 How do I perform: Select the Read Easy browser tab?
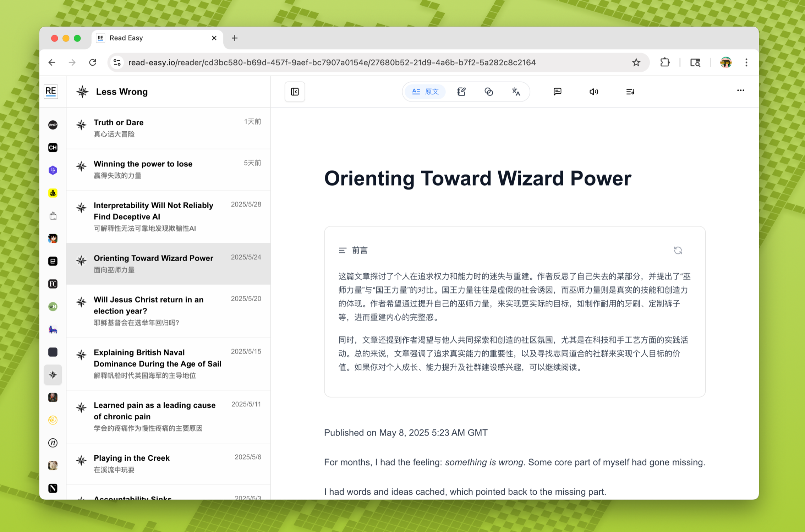158,38
